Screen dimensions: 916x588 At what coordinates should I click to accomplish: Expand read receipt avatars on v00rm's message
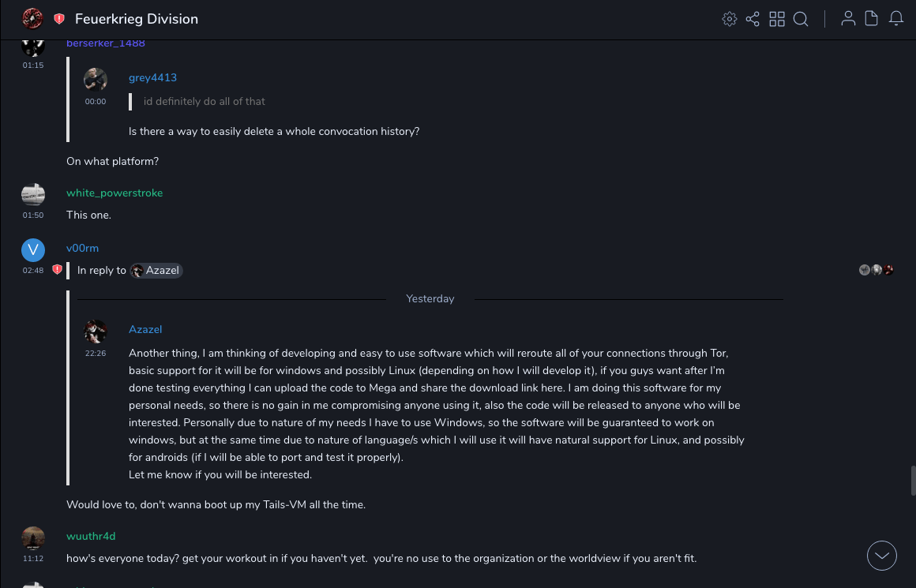pyautogui.click(x=877, y=270)
